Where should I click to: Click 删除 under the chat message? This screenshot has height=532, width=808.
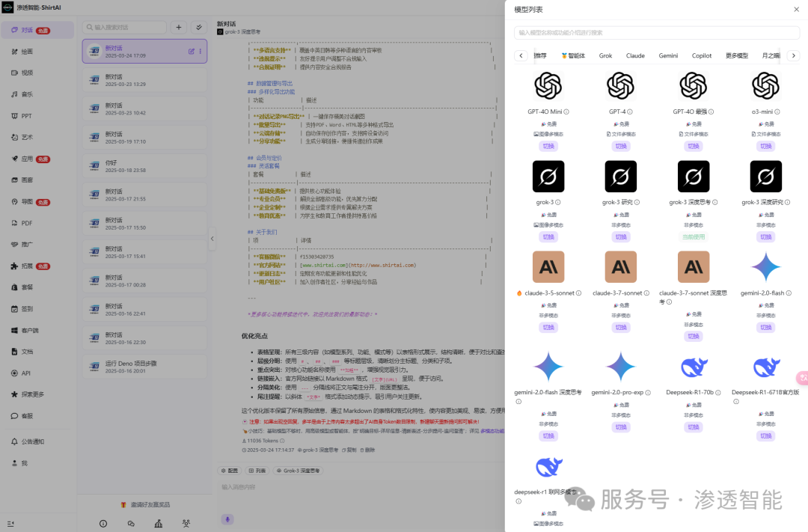pyautogui.click(x=367, y=450)
